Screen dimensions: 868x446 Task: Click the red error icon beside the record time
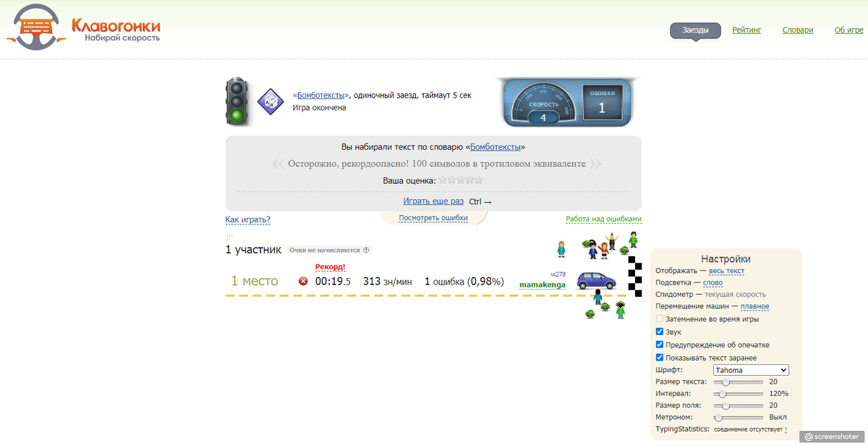(303, 282)
